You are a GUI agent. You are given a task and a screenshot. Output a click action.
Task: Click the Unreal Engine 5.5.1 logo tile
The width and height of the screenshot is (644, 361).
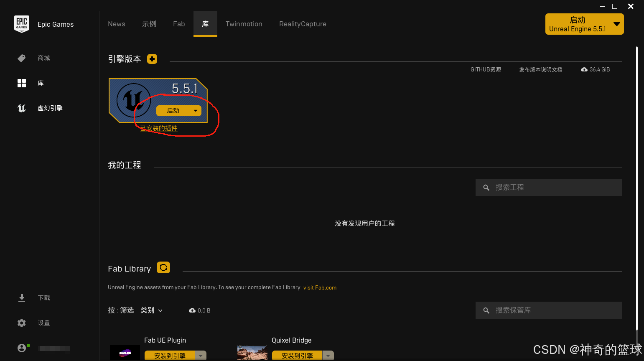133,100
